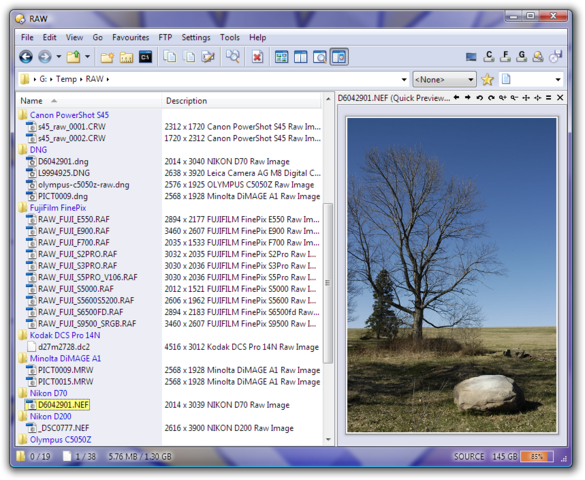Screen dimensions: 585x480
Task: Open the Favourites menu
Action: pos(130,37)
